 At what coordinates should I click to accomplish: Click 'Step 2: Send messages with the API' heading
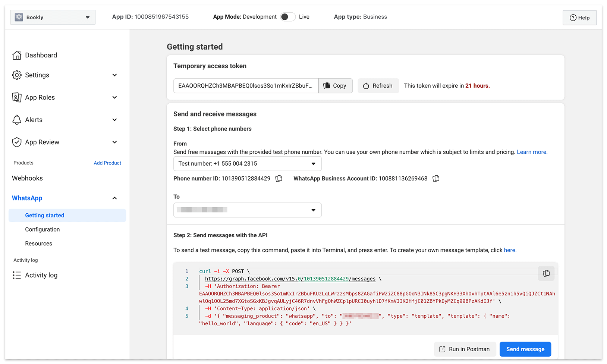220,235
